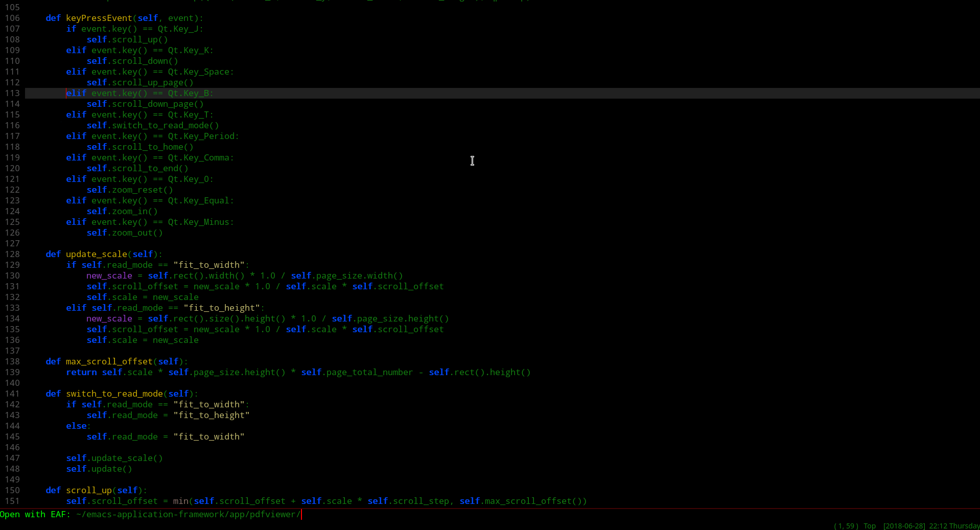The height and width of the screenshot is (530, 980).
Task: Click the scroll_up definition name on line 150
Action: point(88,490)
